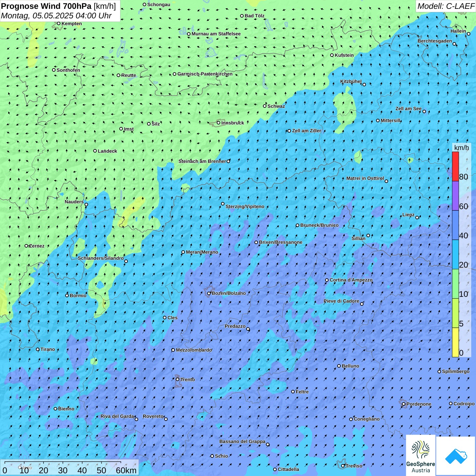Click the Trento city label

(x=187, y=379)
